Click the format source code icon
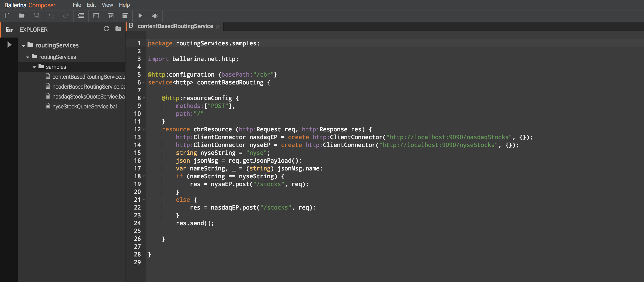644x282 pixels. [81, 16]
